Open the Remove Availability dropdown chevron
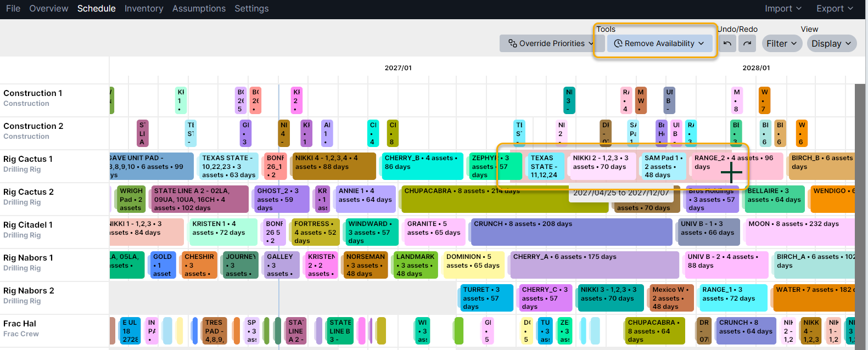The height and width of the screenshot is (350, 868). [701, 43]
